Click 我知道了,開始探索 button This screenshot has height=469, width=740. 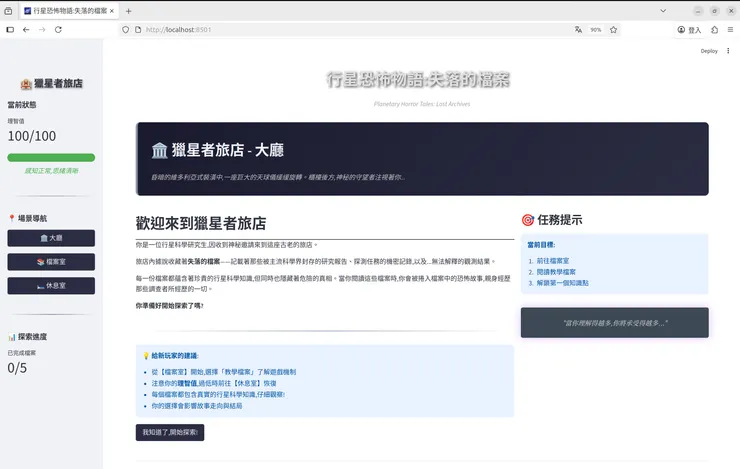170,432
